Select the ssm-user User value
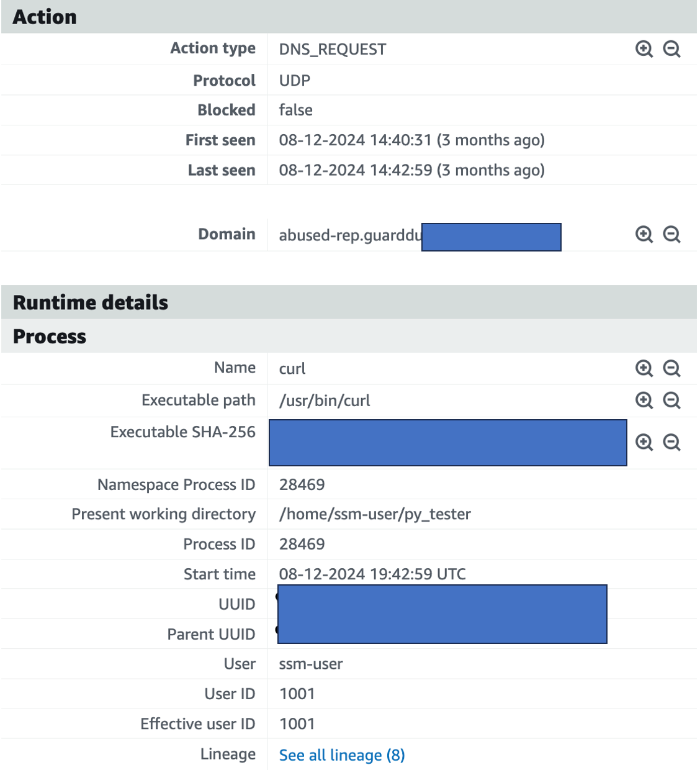700x770 pixels. click(310, 664)
